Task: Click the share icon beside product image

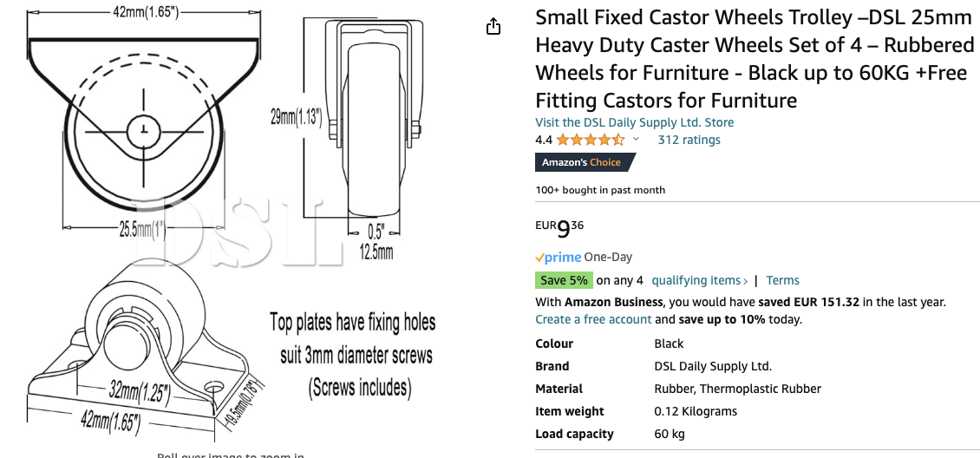Action: coord(493,26)
